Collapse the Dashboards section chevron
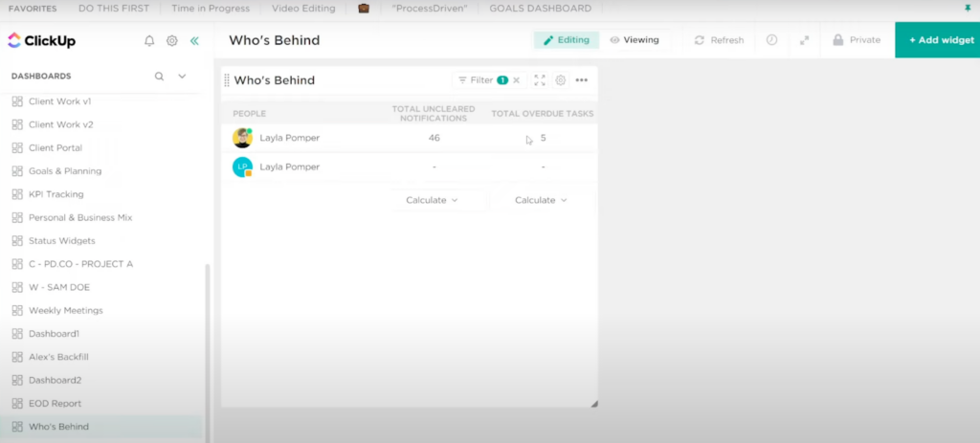 (x=182, y=77)
